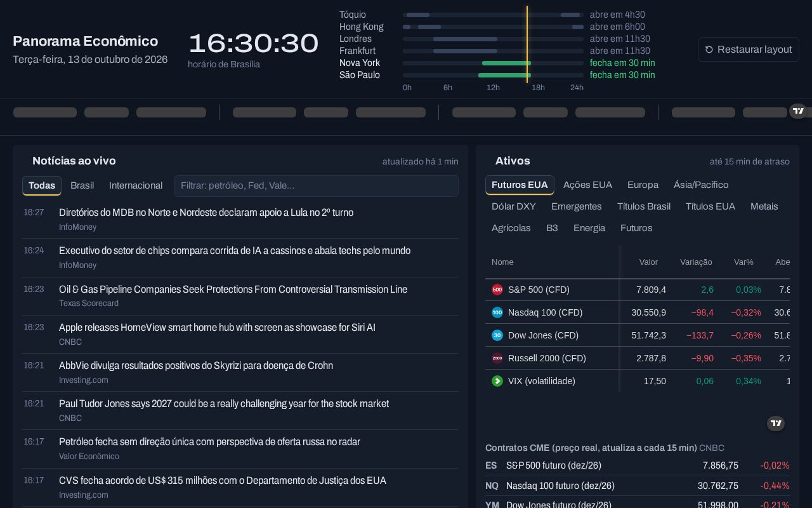Open the Petróleo fecha sem direção única headline

coord(209,442)
